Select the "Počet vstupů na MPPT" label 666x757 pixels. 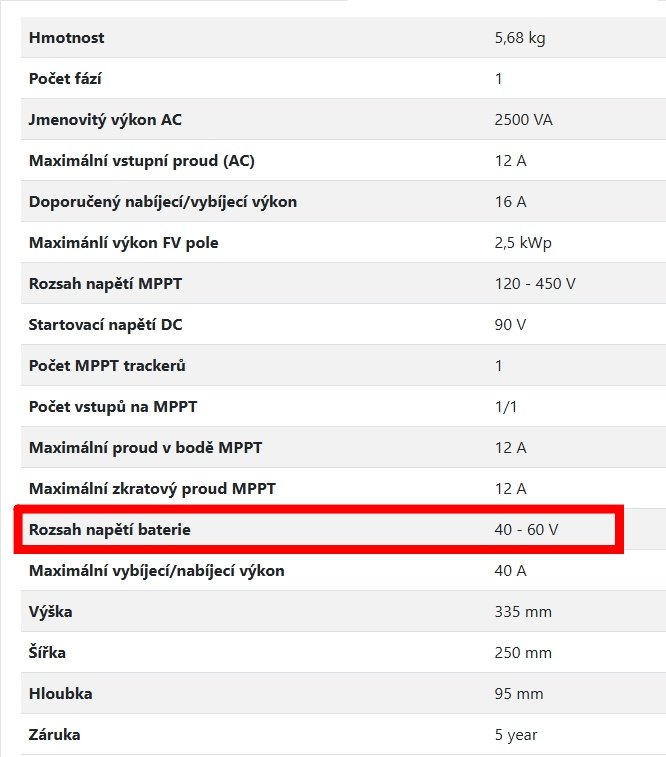coord(111,407)
